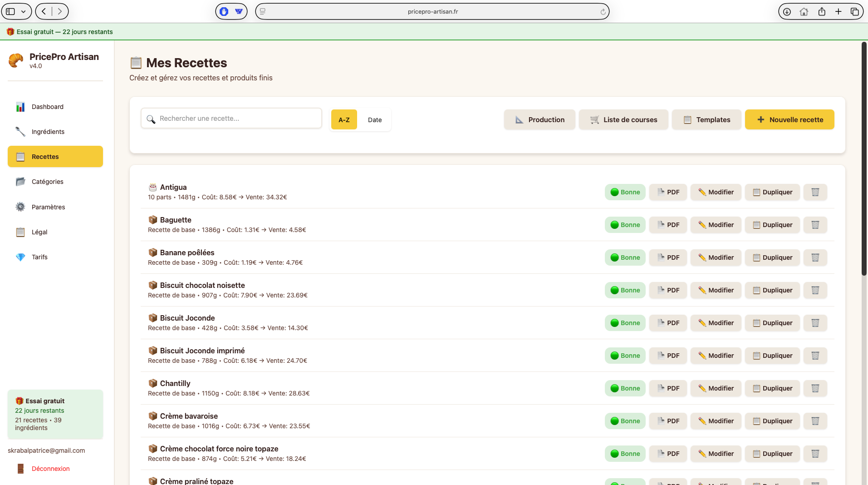Click Bonne status badge for Antigua
This screenshot has height=485, width=868.
pyautogui.click(x=625, y=192)
